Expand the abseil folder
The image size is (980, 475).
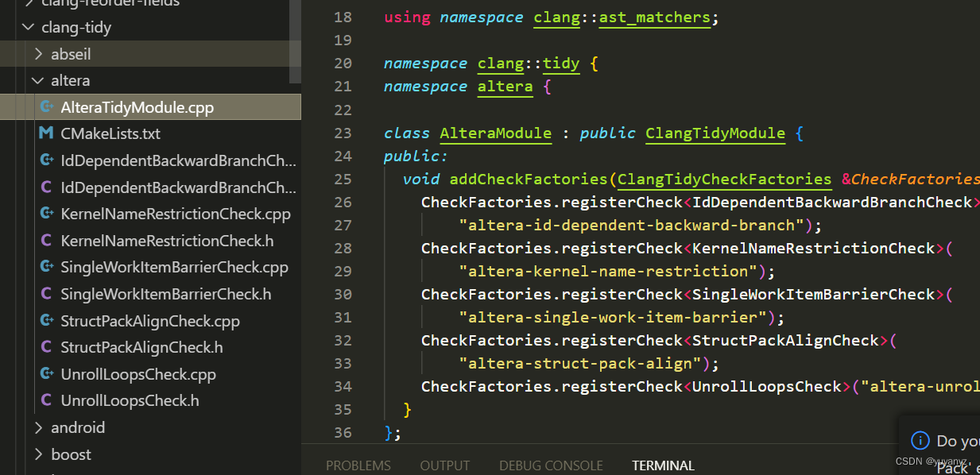[38, 53]
